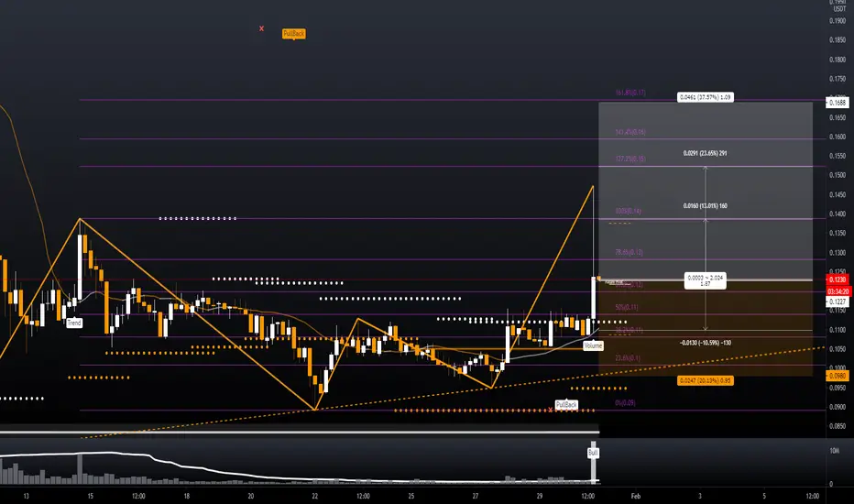Click 0.1600 on the price axis
Viewport: 854px width, 504px height.
pos(838,137)
